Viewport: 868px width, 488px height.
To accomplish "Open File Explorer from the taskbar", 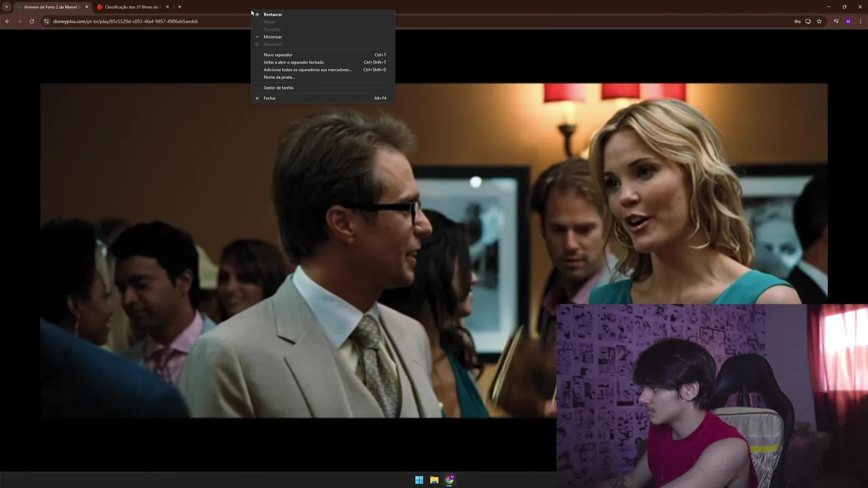I will point(434,480).
